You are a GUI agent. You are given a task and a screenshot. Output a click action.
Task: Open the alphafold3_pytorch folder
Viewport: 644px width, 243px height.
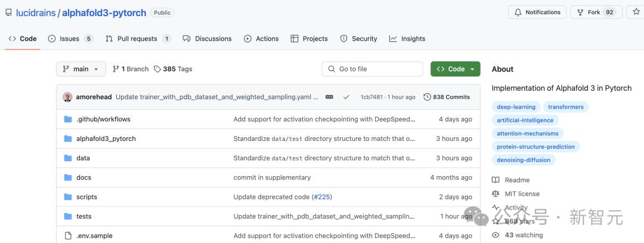[106, 139]
